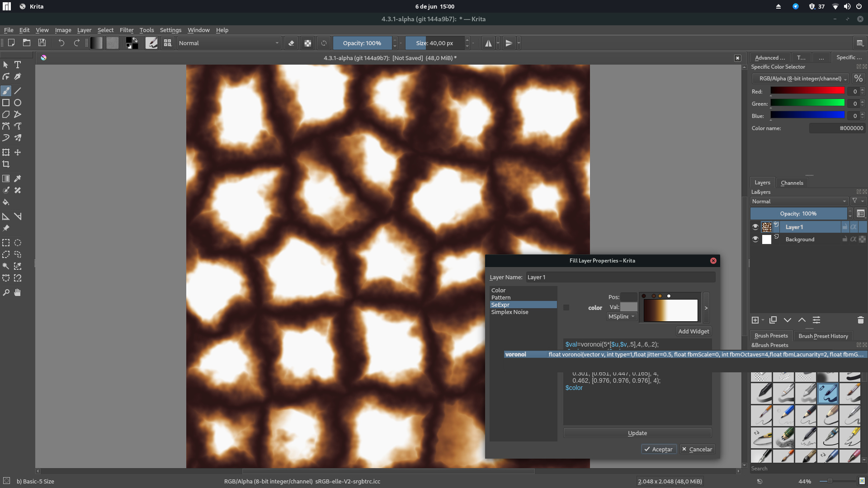Click the Red color slider
The image size is (868, 488).
click(x=807, y=91)
